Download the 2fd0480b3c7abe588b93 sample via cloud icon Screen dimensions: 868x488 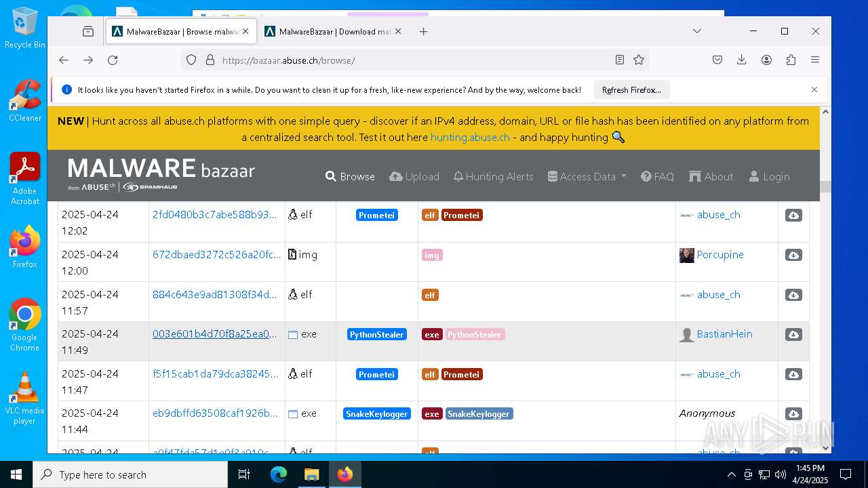tap(793, 215)
